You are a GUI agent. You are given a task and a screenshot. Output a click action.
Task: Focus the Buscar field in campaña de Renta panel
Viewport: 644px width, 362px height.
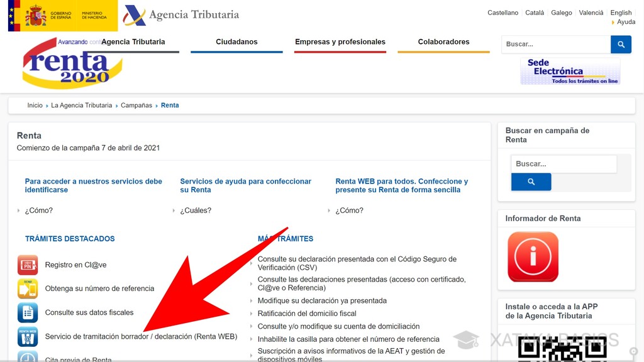pyautogui.click(x=564, y=164)
